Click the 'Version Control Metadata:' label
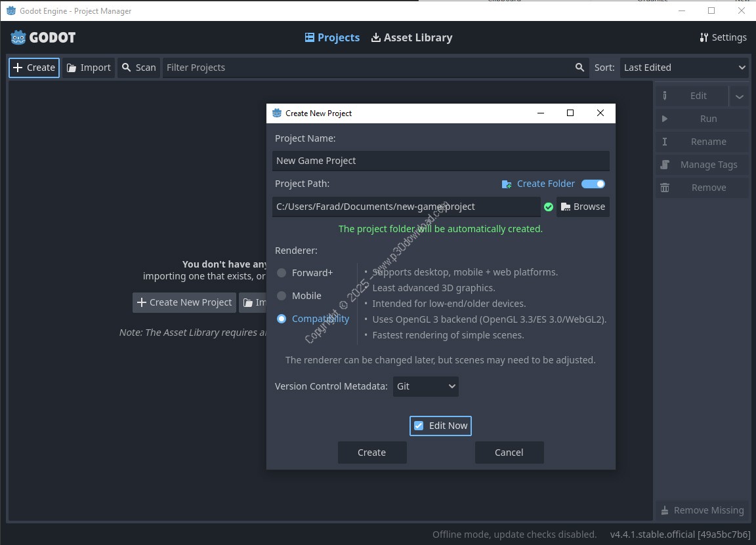 click(331, 386)
